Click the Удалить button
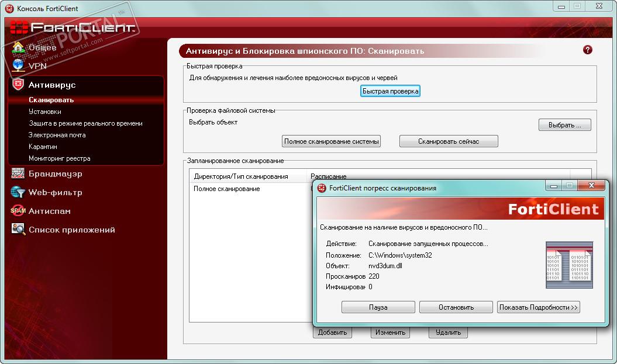The height and width of the screenshot is (364, 617). click(448, 332)
